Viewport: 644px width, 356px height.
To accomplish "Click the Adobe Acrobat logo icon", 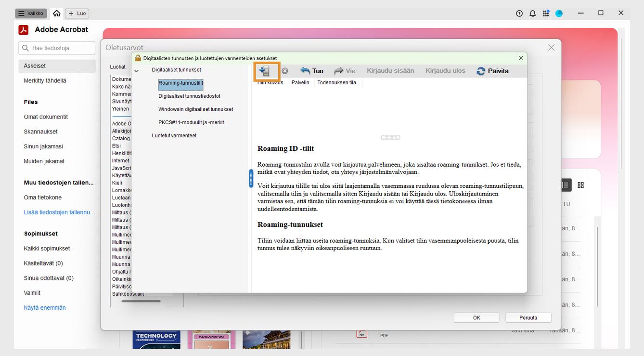I will click(x=24, y=30).
